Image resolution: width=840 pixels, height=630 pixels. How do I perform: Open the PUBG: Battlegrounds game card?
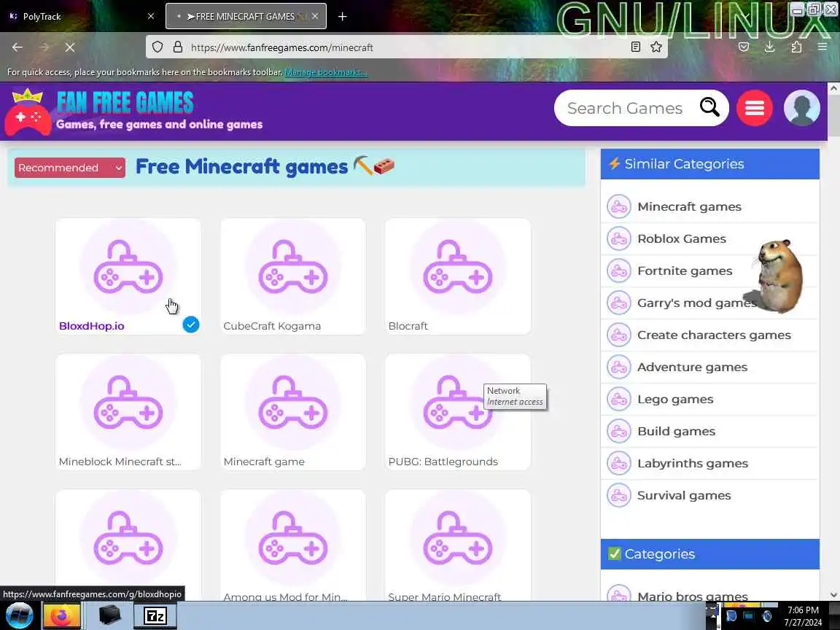457,412
